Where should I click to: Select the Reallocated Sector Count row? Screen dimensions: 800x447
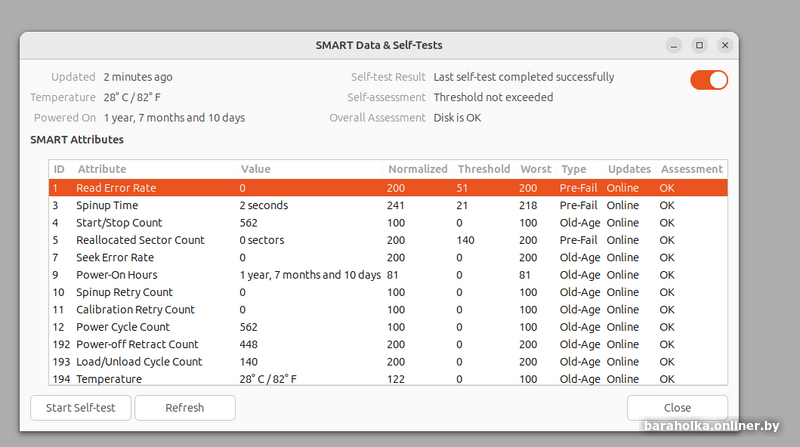coord(140,240)
